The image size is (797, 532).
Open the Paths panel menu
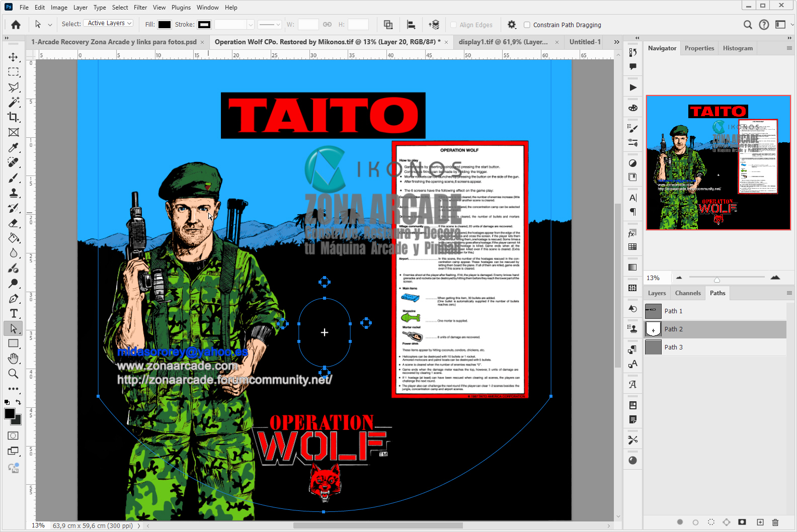tap(789, 293)
